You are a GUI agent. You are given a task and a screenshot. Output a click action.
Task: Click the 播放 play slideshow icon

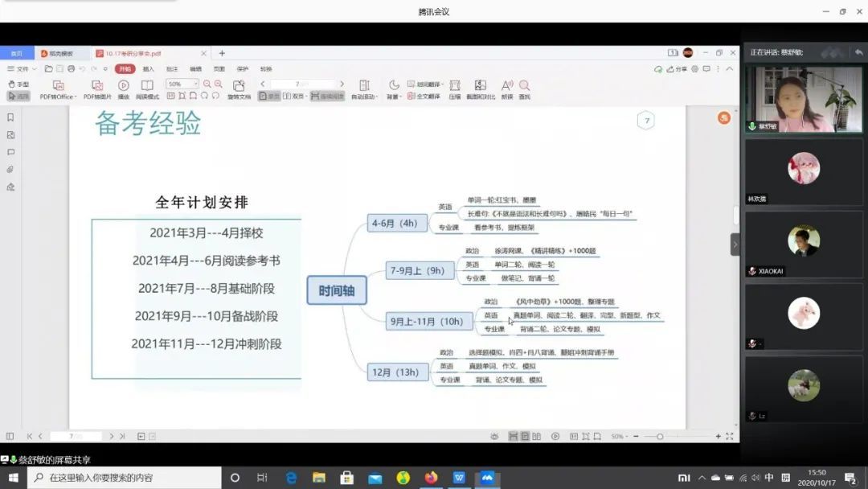[124, 89]
